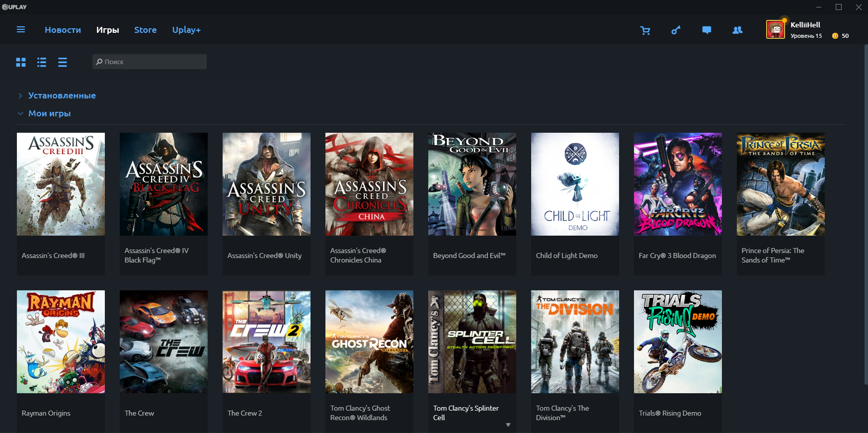Click the coin balance value 50

pos(845,36)
